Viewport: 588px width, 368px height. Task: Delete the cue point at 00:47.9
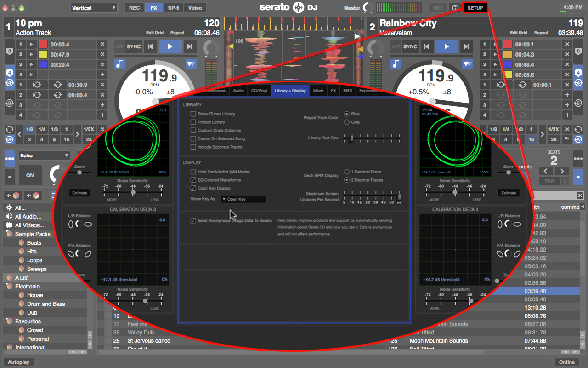click(102, 55)
